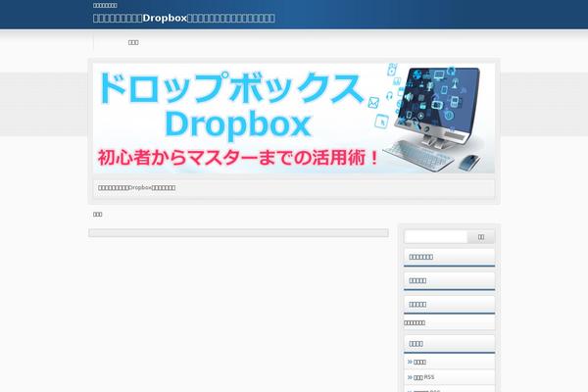Image resolution: width=588 pixels, height=392 pixels.
Task: Open the first sidebar link ending in RSS
Action: pos(423,377)
